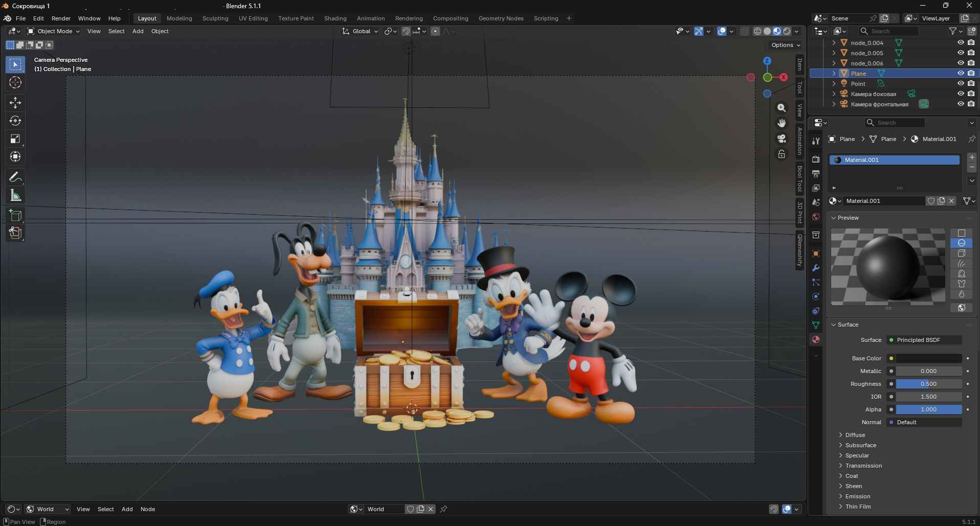Open the Material properties tab
Image resolution: width=980 pixels, height=526 pixels.
[816, 339]
